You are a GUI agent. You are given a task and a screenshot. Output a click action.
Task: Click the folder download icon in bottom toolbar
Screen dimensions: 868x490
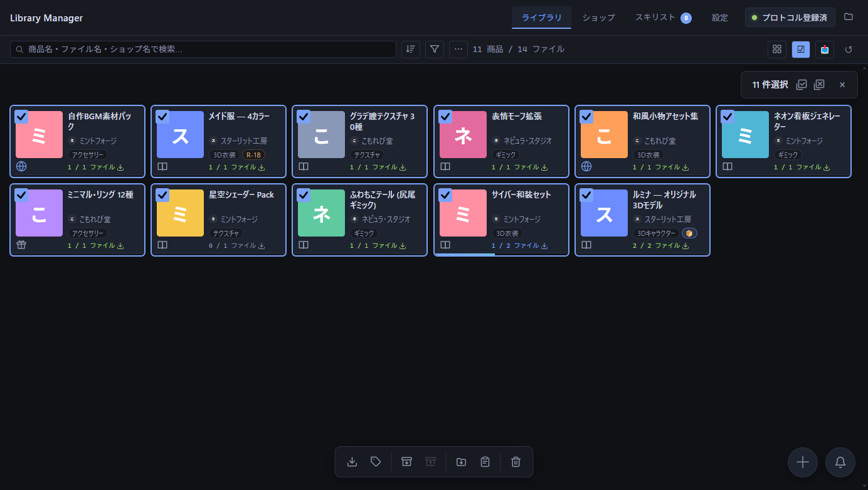(461, 462)
